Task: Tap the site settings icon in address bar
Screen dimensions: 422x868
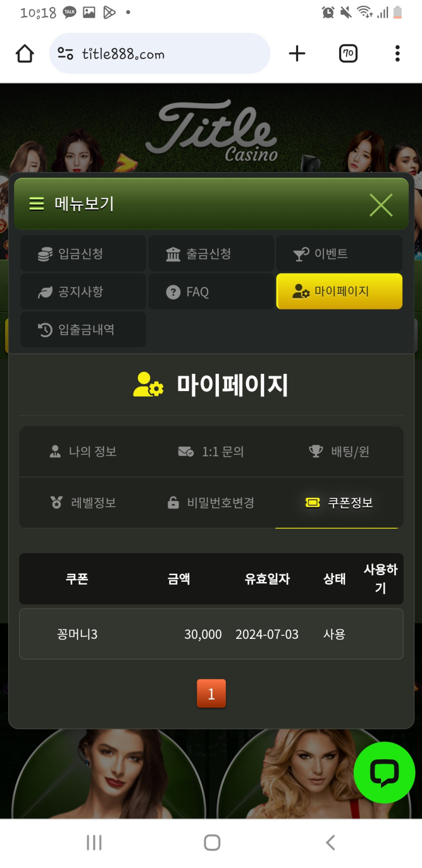Action: coord(65,54)
